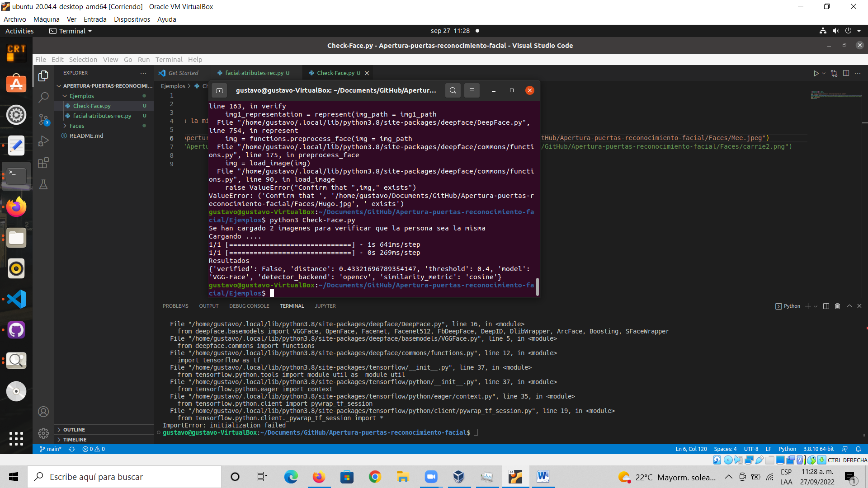Image resolution: width=868 pixels, height=488 pixels.
Task: Click the main* branch in the status bar
Action: coord(50,449)
